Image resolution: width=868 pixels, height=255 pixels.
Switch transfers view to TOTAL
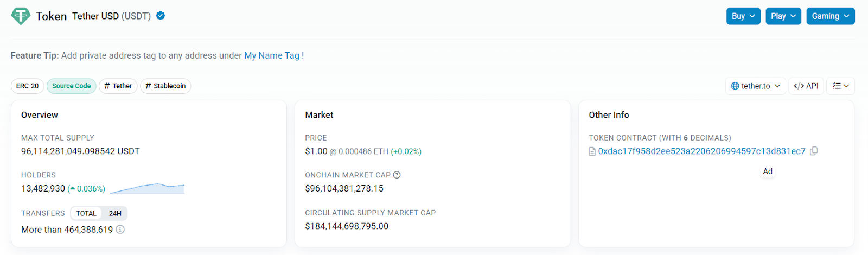coord(86,213)
